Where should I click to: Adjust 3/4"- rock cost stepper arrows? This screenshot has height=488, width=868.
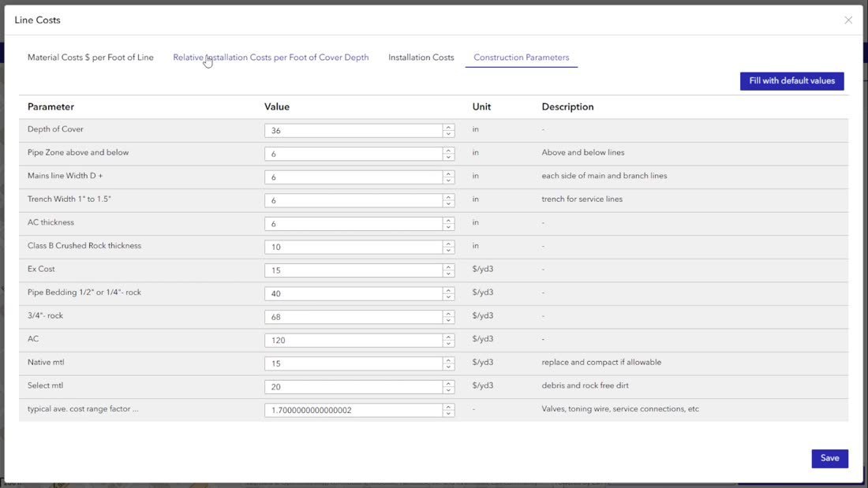point(448,316)
